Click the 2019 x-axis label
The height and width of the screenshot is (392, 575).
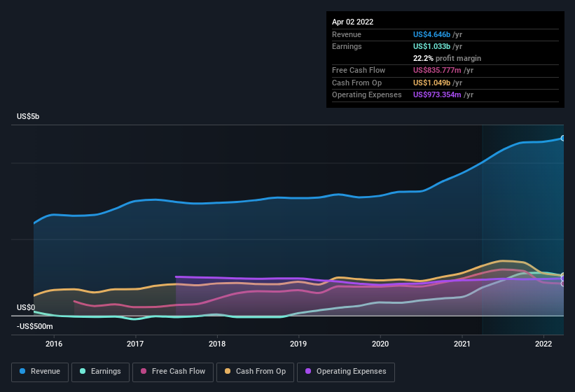coord(298,344)
